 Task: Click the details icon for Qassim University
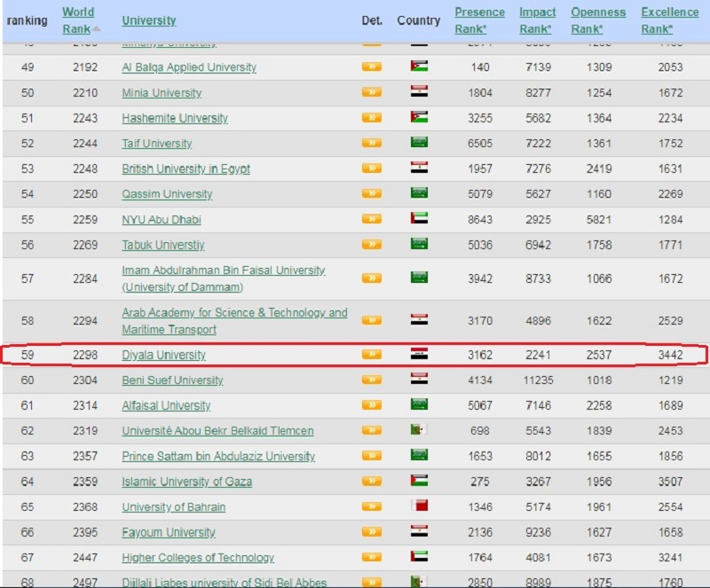pyautogui.click(x=372, y=193)
